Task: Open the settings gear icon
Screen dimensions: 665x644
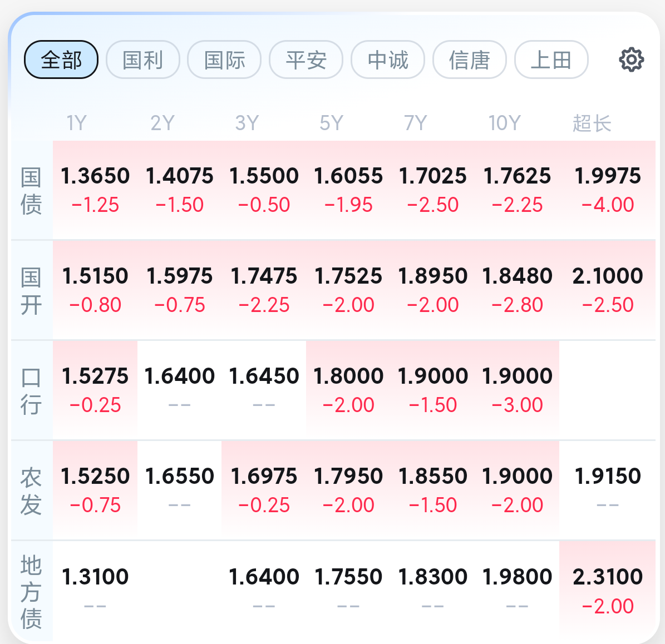Action: point(631,60)
